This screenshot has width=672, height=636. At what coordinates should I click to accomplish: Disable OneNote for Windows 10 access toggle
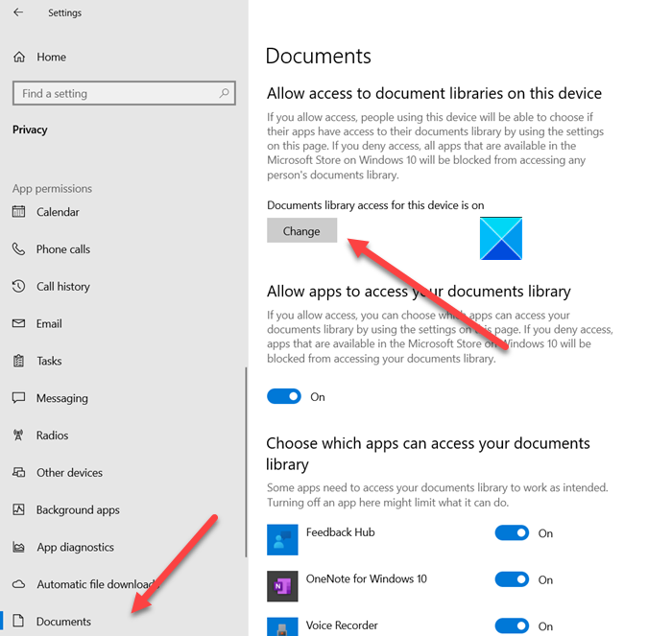tap(512, 579)
